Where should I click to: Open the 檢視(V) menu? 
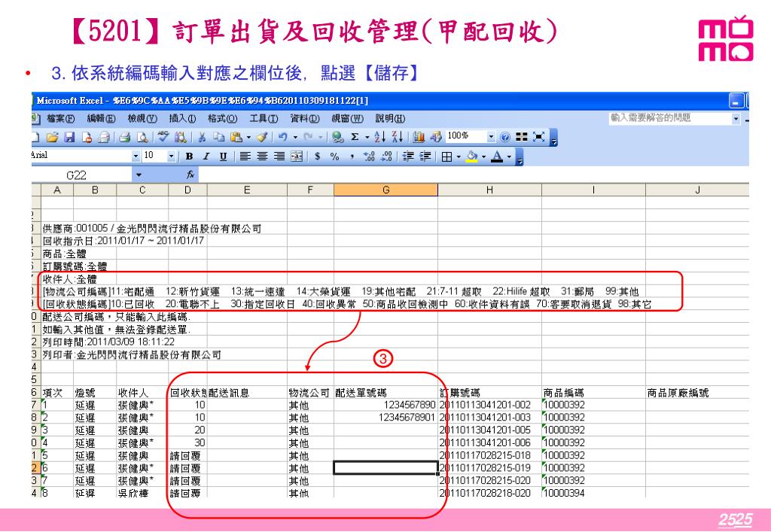pyautogui.click(x=142, y=118)
